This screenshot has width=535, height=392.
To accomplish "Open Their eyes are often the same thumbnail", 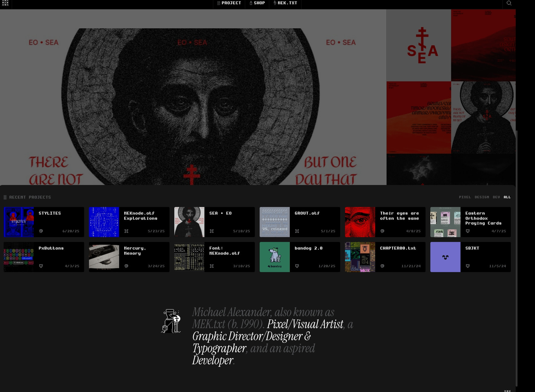I will pyautogui.click(x=360, y=222).
